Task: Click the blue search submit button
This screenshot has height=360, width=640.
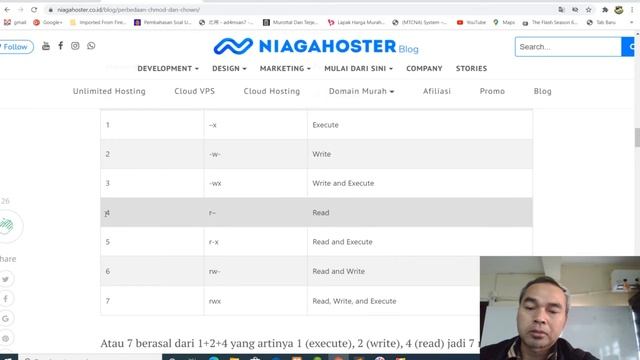Action: click(628, 47)
